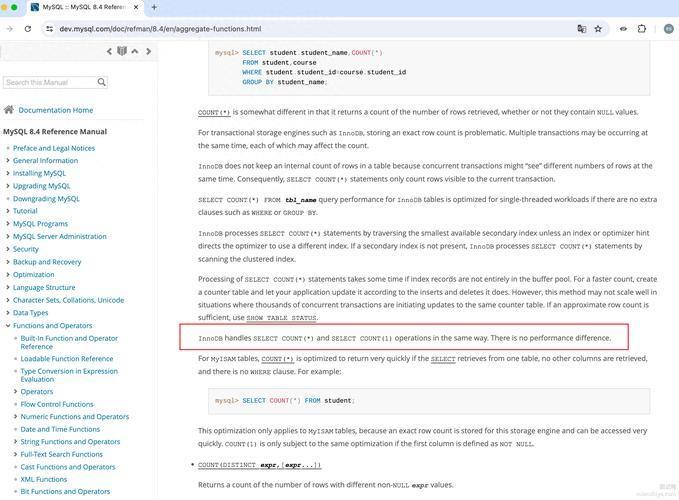Bookmark this page with the star icon

coord(598,29)
